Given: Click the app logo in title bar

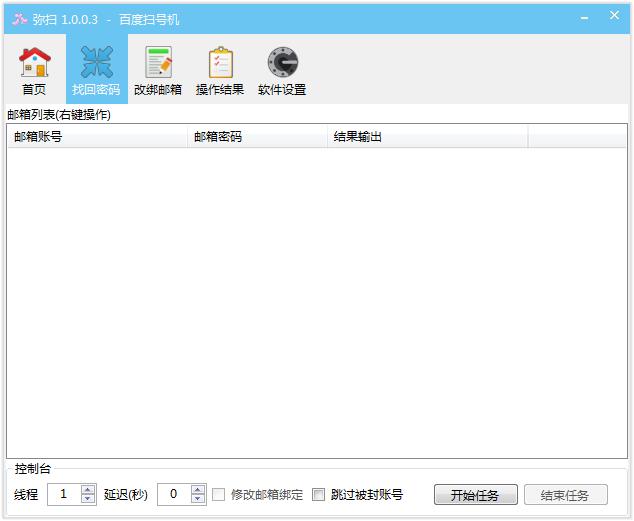Looking at the screenshot, I should pos(19,19).
